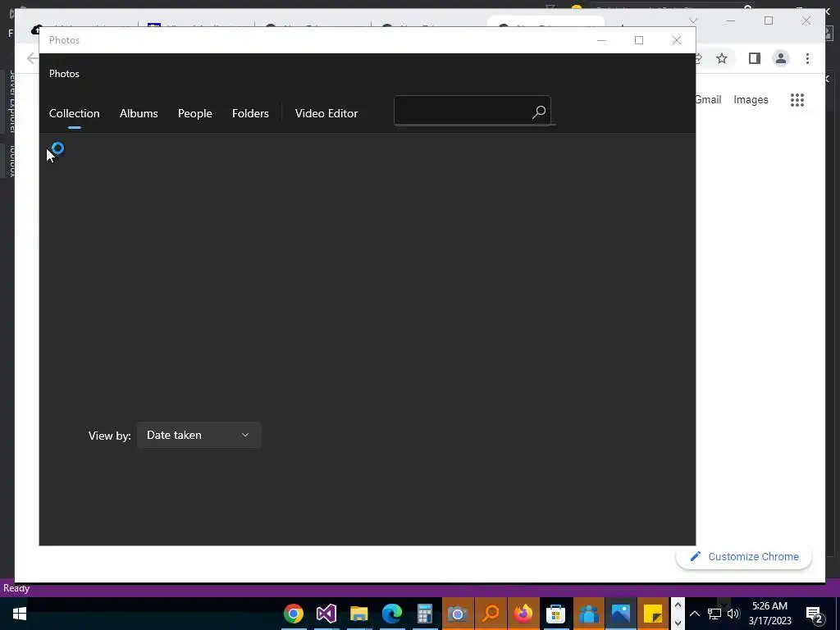Open Sticky Notes from the taskbar
Image resolution: width=840 pixels, height=630 pixels.
654,614
